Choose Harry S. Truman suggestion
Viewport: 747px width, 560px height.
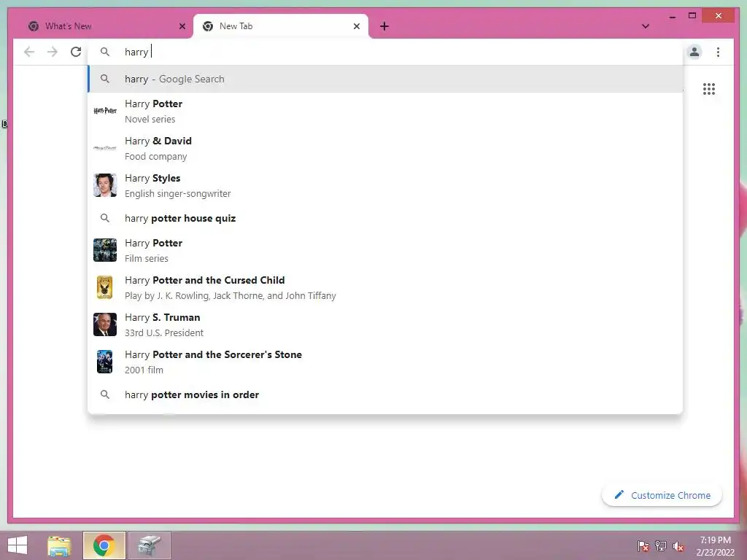[385, 324]
